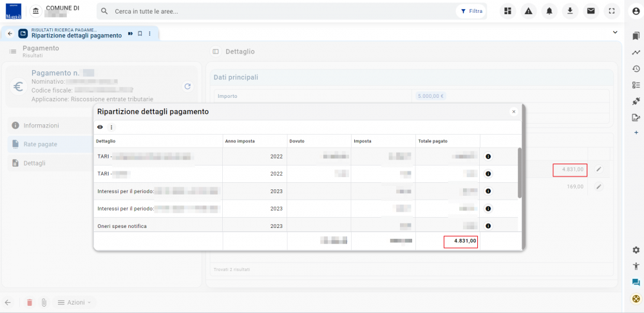Open info for first 'Interessi per il periodo' row
This screenshot has width=644, height=313.
pos(488,191)
